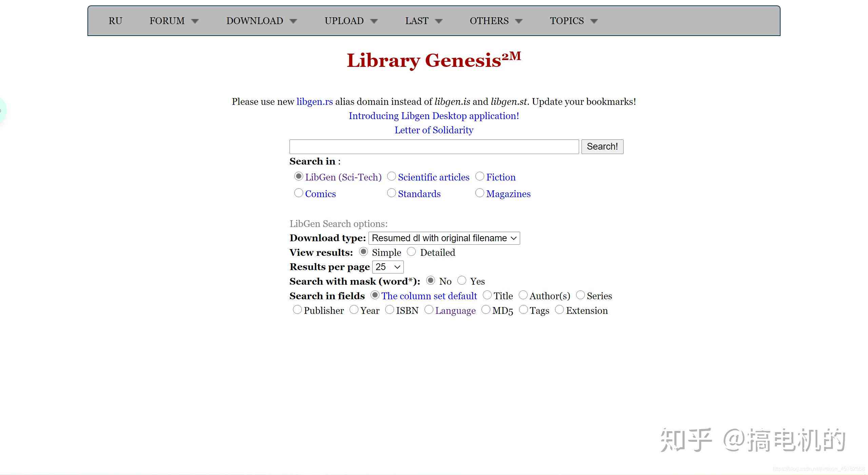The image size is (868, 475).
Task: Select Fiction search category
Action: pos(479,177)
